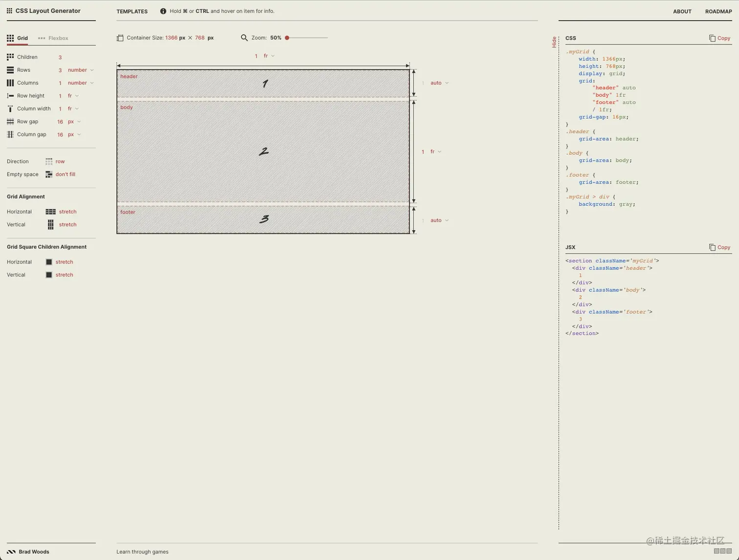Click the container size icon

(x=120, y=38)
